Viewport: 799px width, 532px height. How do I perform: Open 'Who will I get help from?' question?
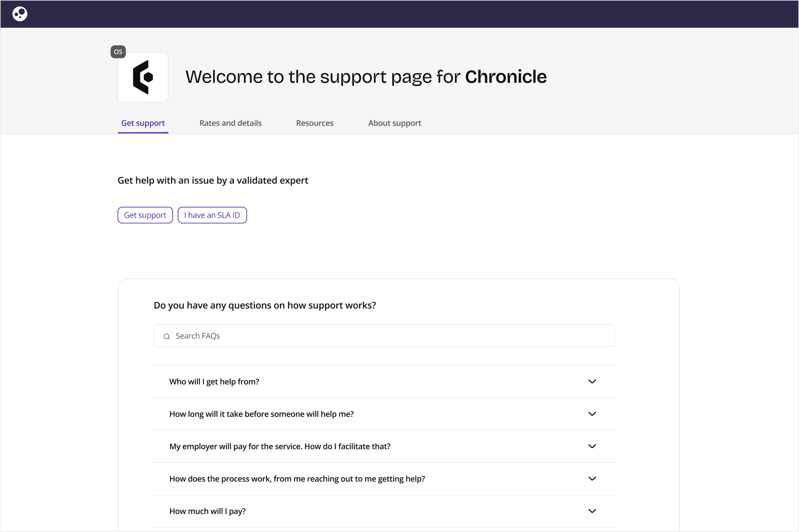pos(214,382)
